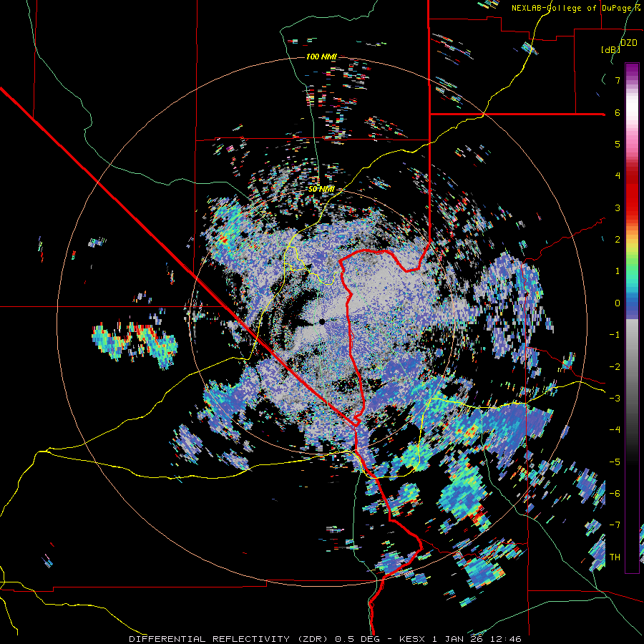Image resolution: width=644 pixels, height=644 pixels.
Task: Click the -5 value on the dB scale
Action: (615, 462)
